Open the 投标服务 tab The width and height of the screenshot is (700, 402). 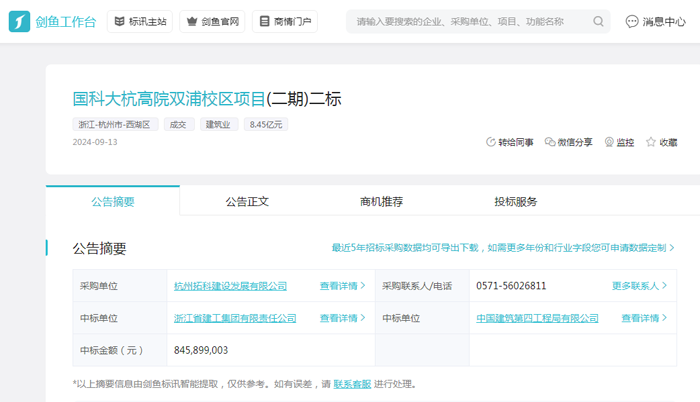point(515,201)
